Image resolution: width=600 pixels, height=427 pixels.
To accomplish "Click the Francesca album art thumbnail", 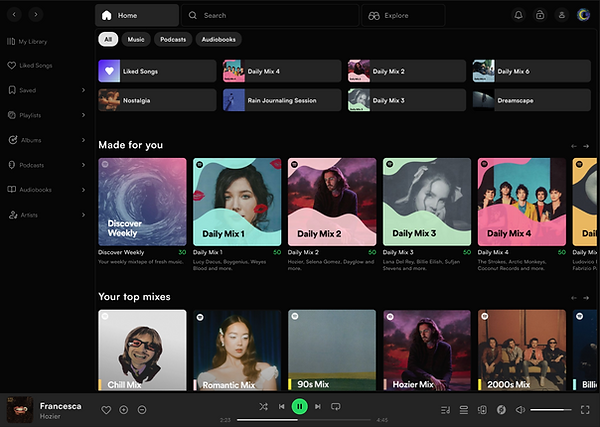I will tap(20, 409).
